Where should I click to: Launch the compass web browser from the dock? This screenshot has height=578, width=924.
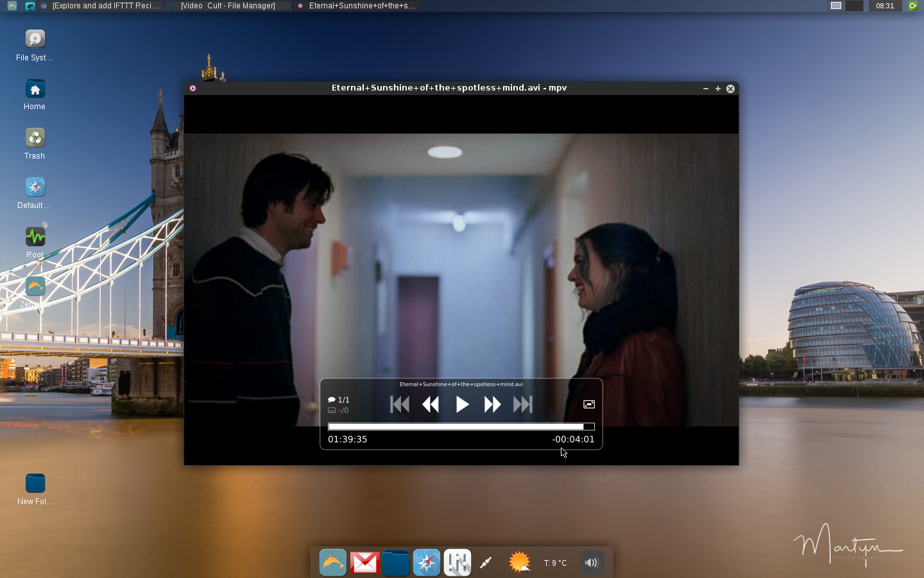(426, 563)
